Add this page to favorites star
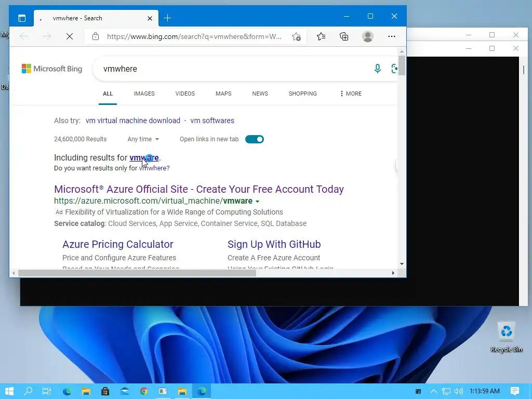This screenshot has height=399, width=532. [x=296, y=37]
